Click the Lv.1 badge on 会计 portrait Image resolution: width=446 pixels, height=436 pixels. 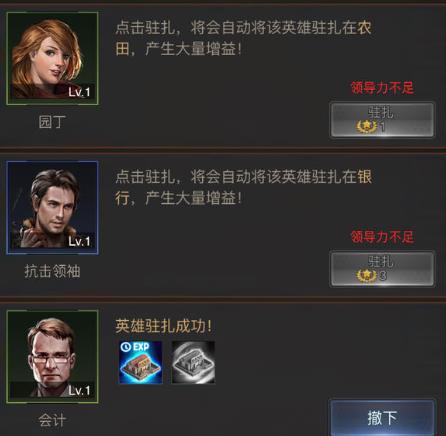79,390
